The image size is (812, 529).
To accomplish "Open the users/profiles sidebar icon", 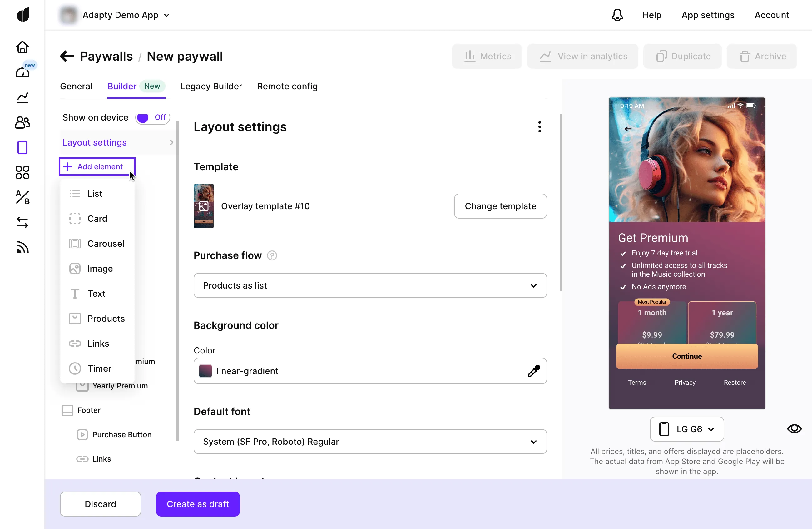I will point(22,122).
